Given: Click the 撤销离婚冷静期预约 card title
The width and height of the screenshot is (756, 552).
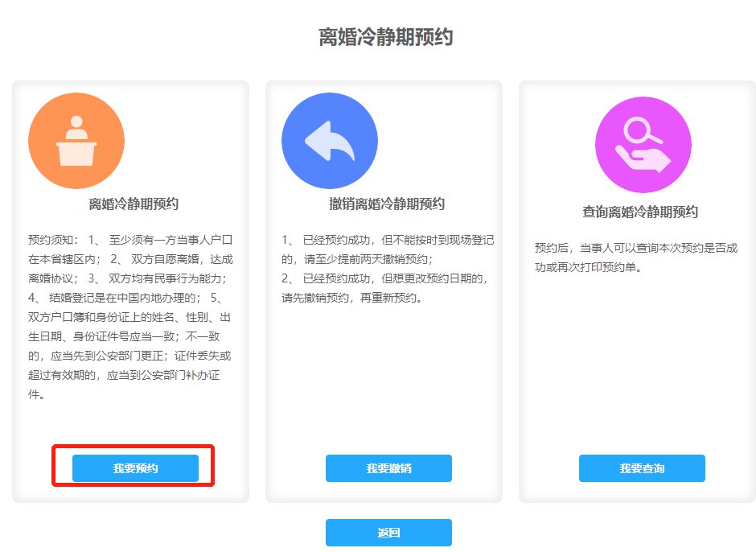Looking at the screenshot, I should click(387, 204).
